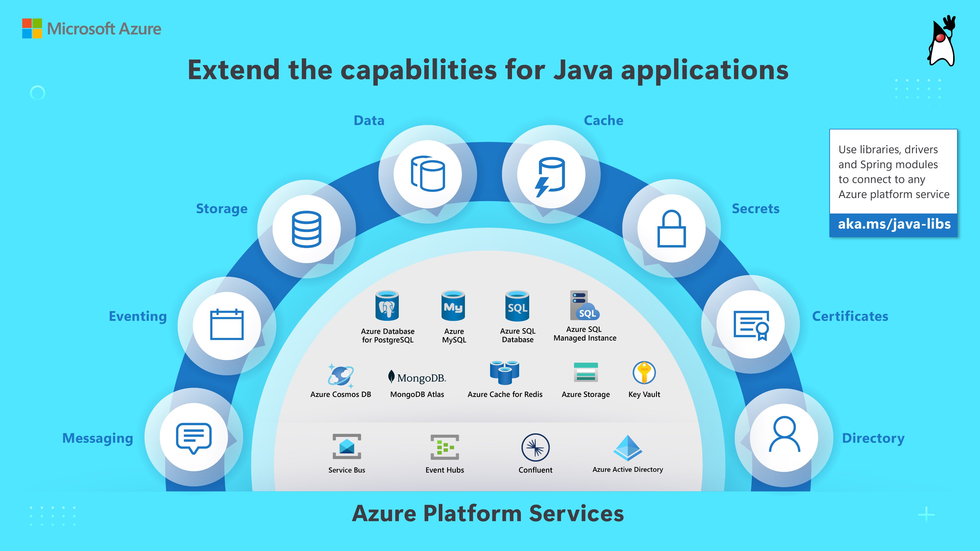Image resolution: width=980 pixels, height=551 pixels.
Task: Open the Certificates circle icon
Action: (x=751, y=325)
